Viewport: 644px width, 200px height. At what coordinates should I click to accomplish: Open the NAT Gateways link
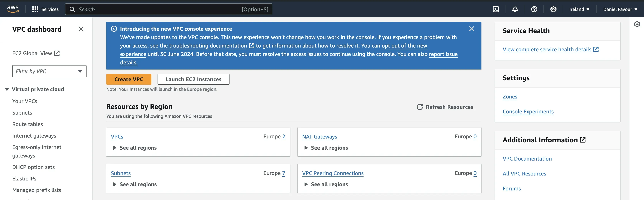[x=320, y=137]
